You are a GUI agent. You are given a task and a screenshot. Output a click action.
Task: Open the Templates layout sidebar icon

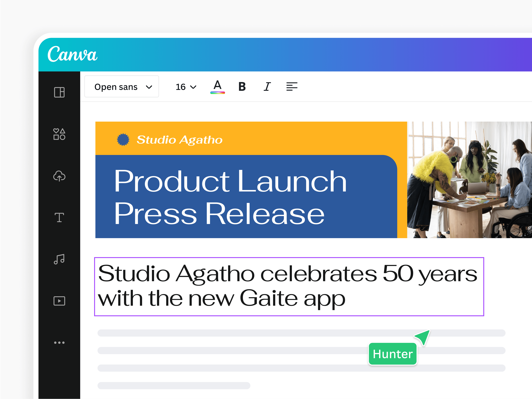pyautogui.click(x=59, y=92)
